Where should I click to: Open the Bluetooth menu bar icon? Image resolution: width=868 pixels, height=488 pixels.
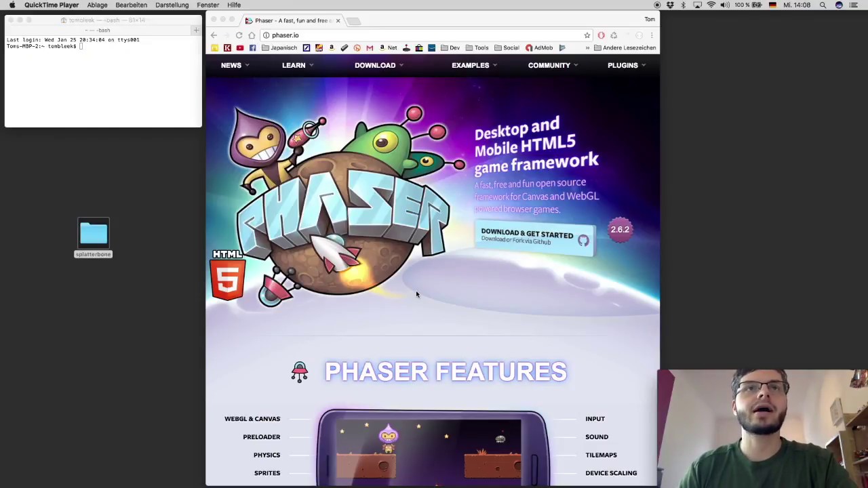tap(683, 5)
